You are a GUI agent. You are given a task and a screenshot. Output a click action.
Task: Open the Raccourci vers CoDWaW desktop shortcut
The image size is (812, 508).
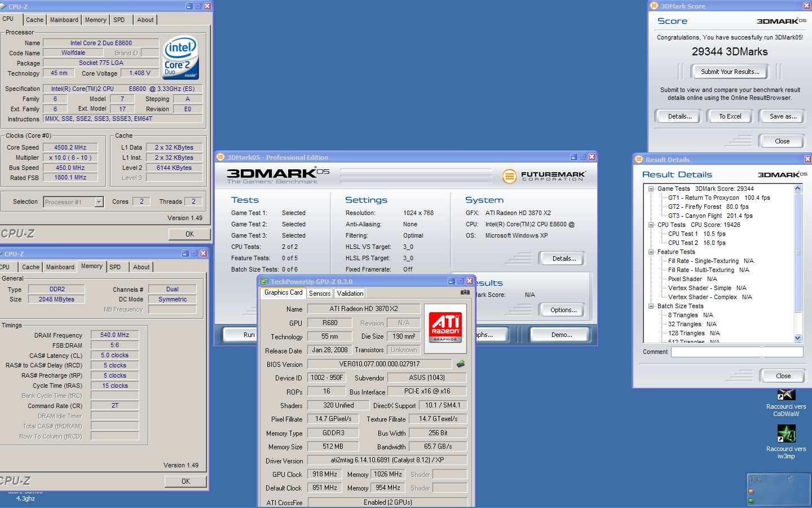point(786,403)
